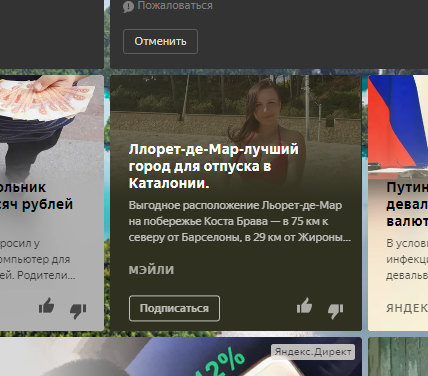
Task: Open the 'рублей' article title
Action: point(36,196)
